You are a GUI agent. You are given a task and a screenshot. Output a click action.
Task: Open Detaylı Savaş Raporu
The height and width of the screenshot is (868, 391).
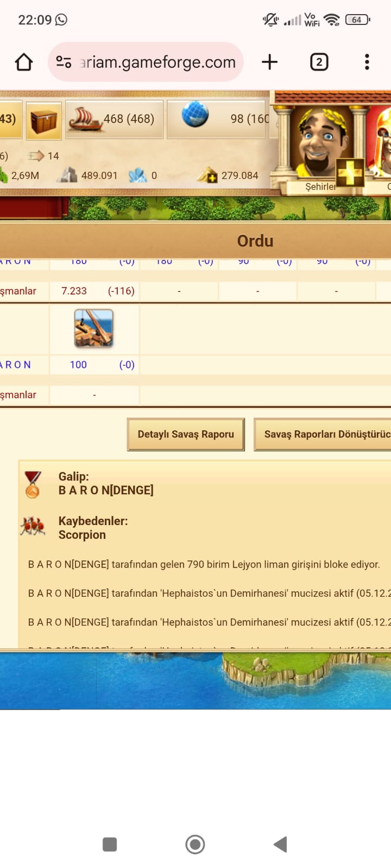pyautogui.click(x=186, y=434)
